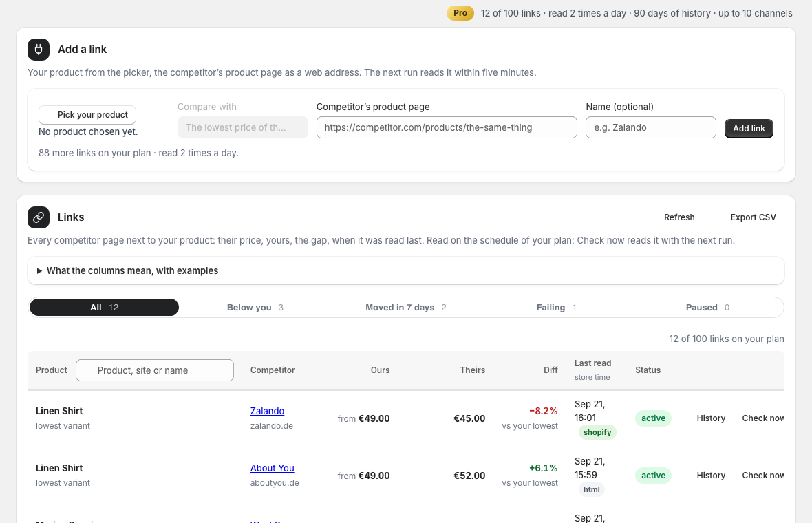Click the Last read column header

point(593,363)
